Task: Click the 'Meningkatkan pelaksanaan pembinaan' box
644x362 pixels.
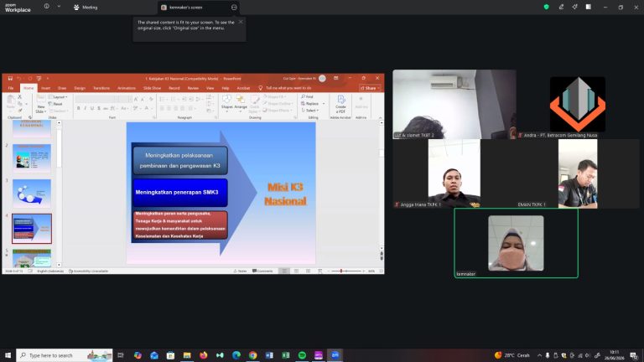Action: coord(180,161)
